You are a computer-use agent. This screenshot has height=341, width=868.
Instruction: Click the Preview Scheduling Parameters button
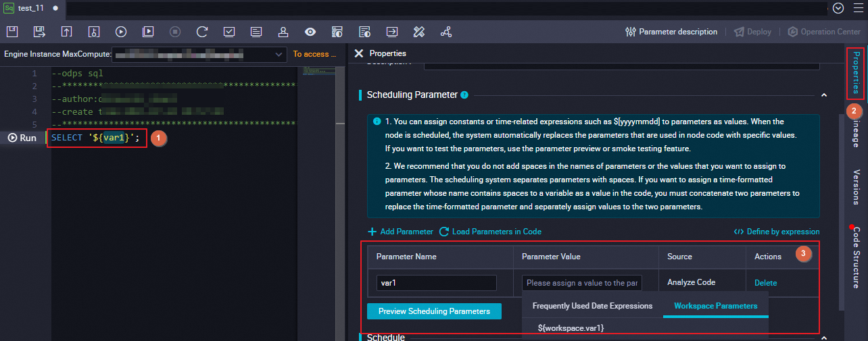[434, 311]
